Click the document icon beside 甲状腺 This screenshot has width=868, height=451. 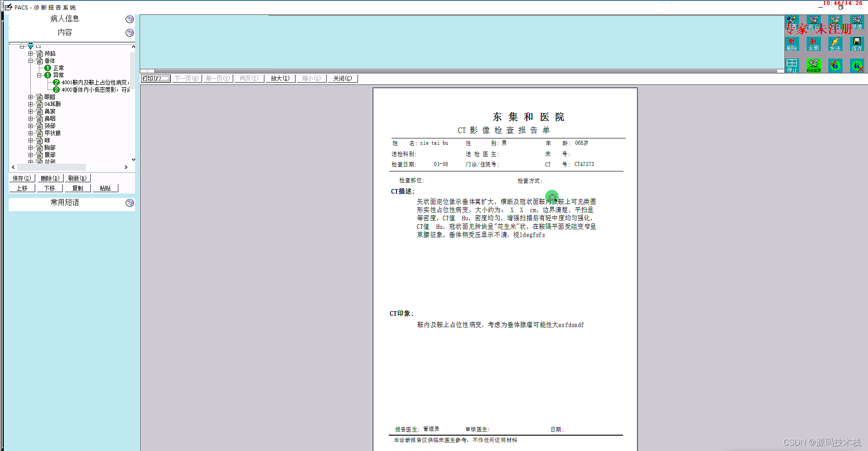39,133
